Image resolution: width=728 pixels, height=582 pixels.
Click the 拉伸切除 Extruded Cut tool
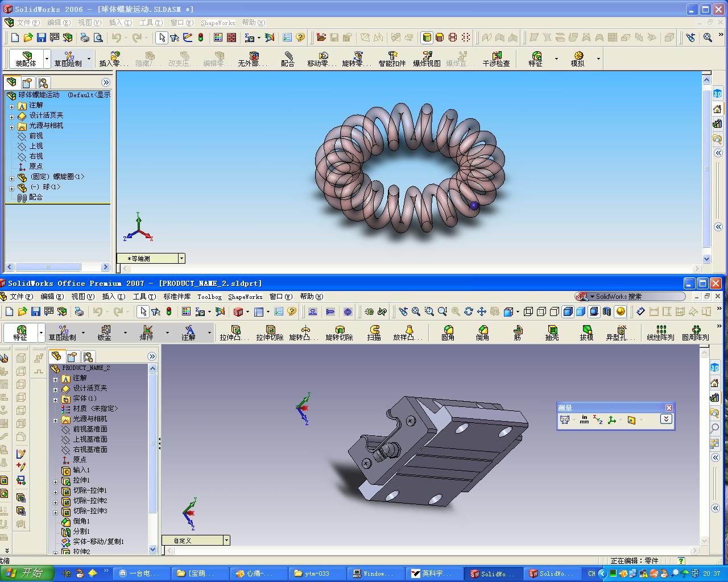pos(270,332)
